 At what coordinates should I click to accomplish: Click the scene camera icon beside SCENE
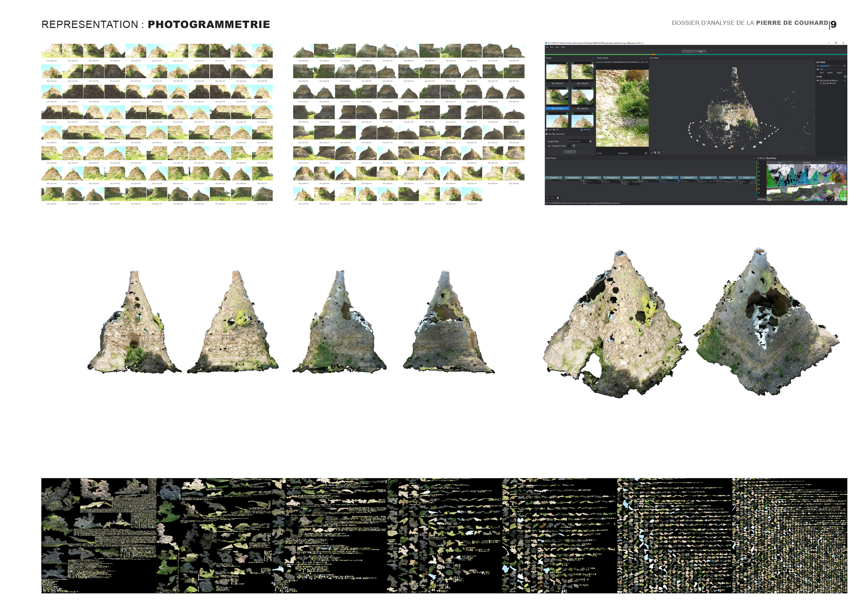pyautogui.click(x=845, y=77)
